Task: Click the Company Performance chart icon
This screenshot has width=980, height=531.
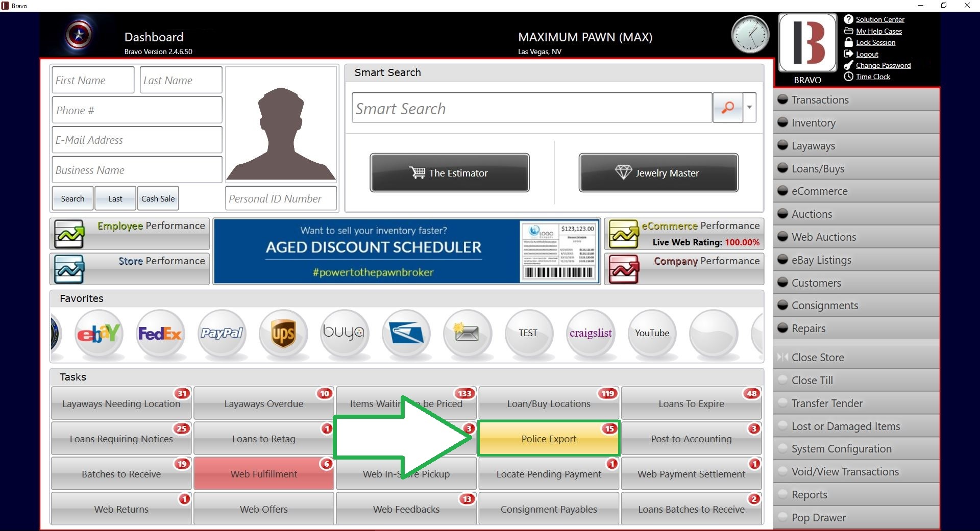Action: point(624,269)
